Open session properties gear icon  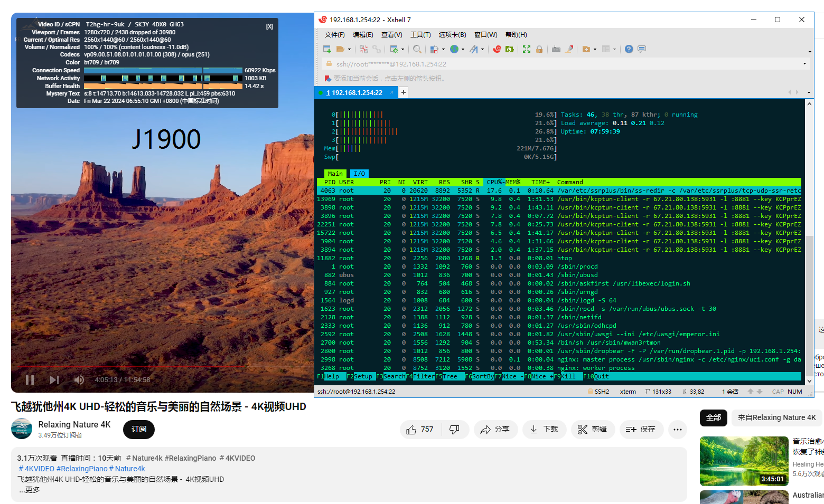(394, 49)
